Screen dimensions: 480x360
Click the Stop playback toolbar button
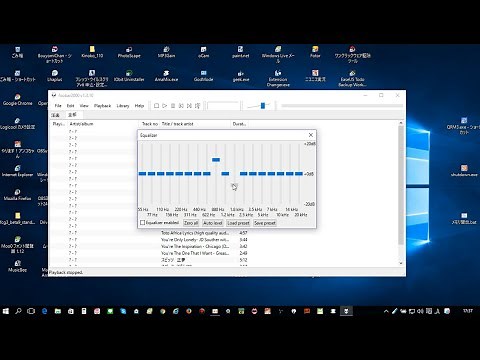tap(156, 106)
